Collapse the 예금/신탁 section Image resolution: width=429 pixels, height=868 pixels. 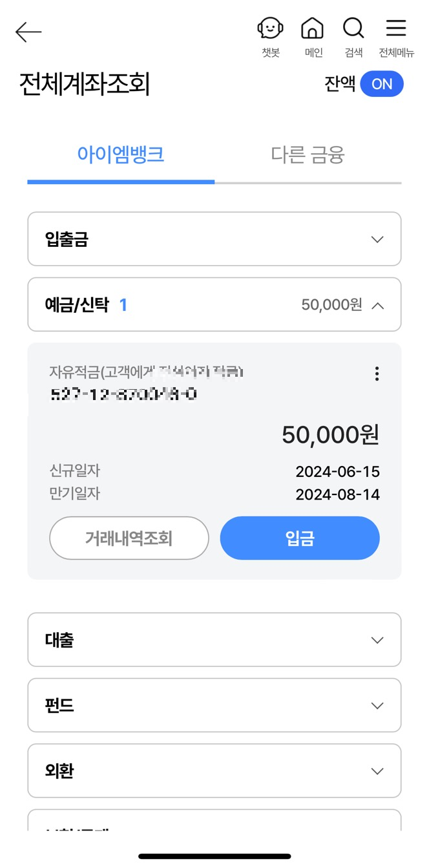(x=214, y=304)
